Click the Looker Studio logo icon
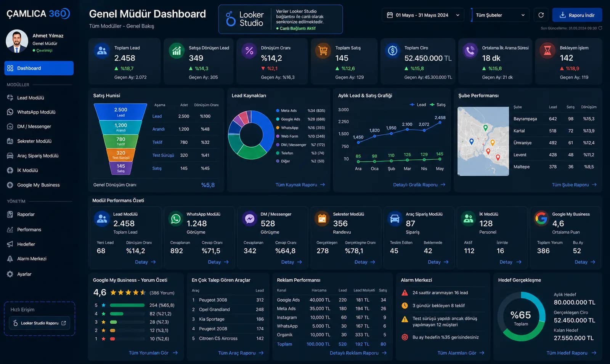Viewport: 610px width, 364px height. pyautogui.click(x=231, y=19)
